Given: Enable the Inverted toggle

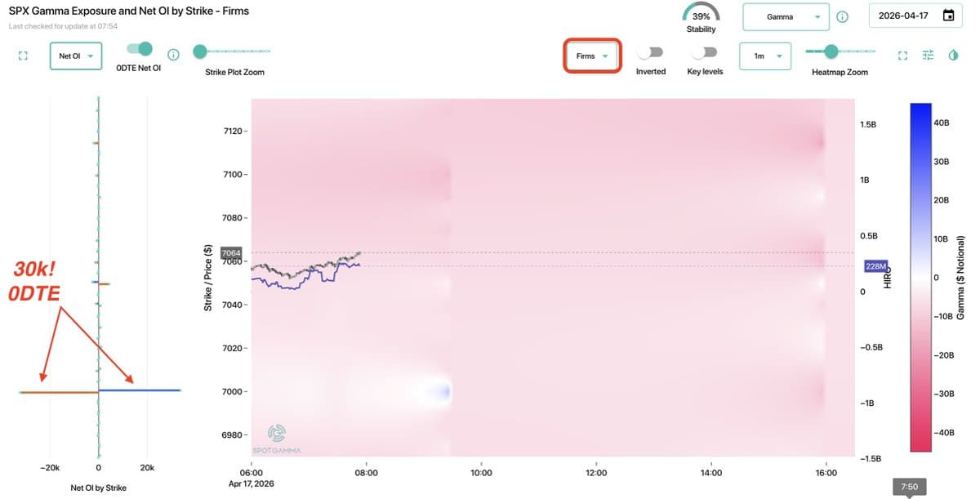Looking at the screenshot, I should [651, 50].
